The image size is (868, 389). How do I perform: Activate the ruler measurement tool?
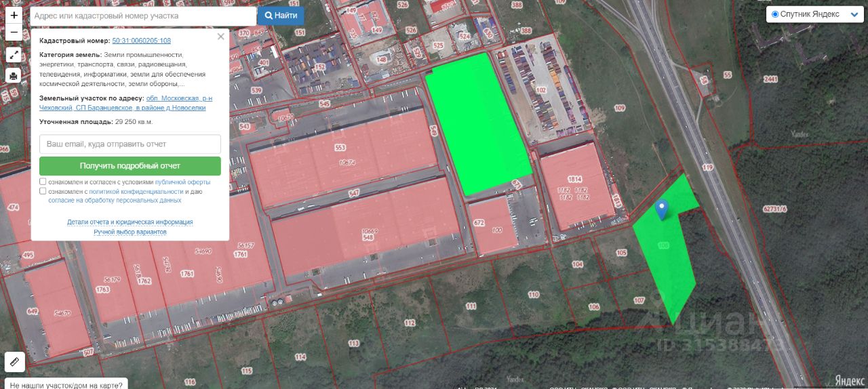(x=14, y=362)
